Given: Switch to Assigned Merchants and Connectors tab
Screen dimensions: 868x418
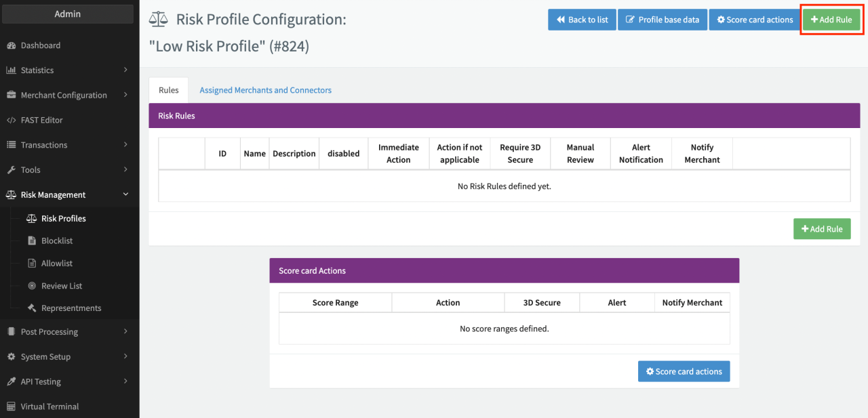Looking at the screenshot, I should coord(265,90).
